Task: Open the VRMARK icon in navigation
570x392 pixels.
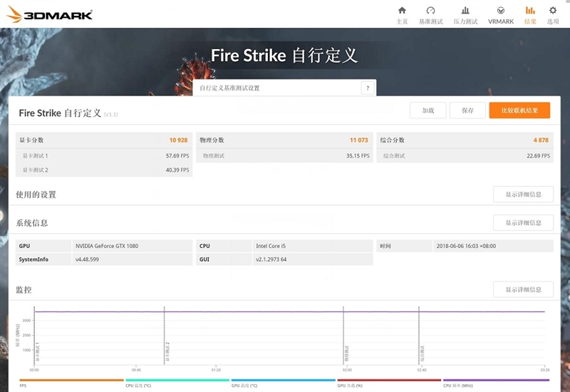Action: (501, 14)
